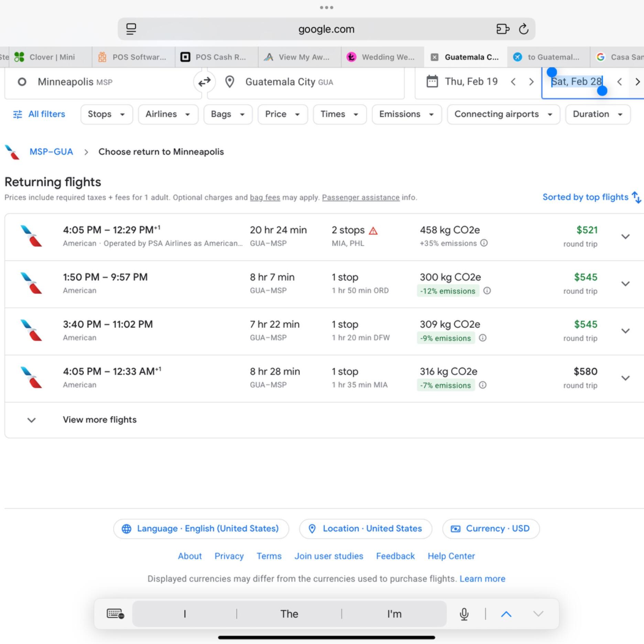Toggle sort order via Sorted by top flights
This screenshot has height=644, width=644.
[591, 197]
